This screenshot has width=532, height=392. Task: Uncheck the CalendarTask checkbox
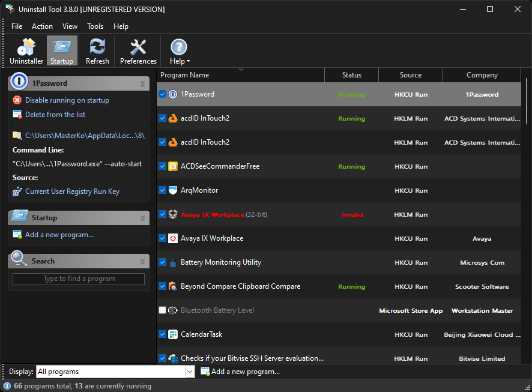(x=163, y=334)
